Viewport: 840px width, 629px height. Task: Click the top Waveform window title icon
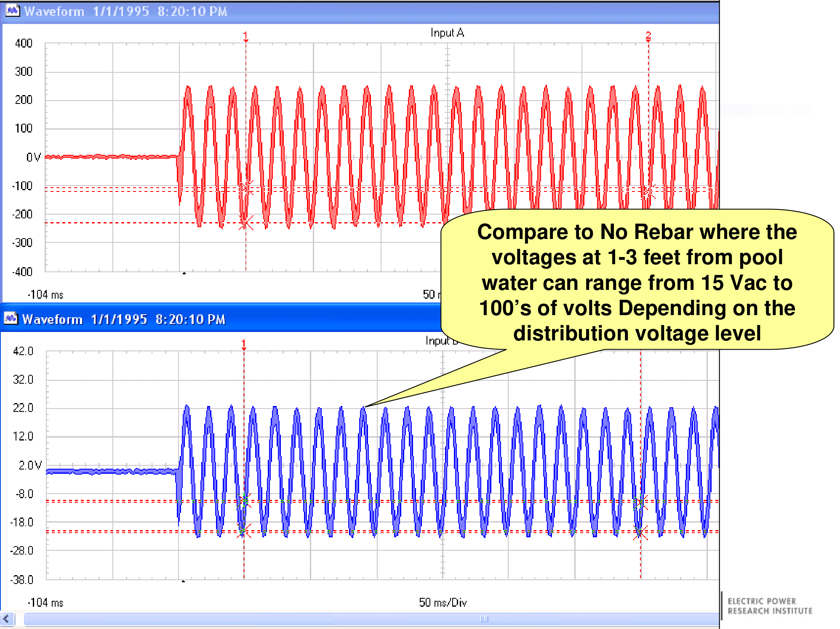tap(12, 11)
